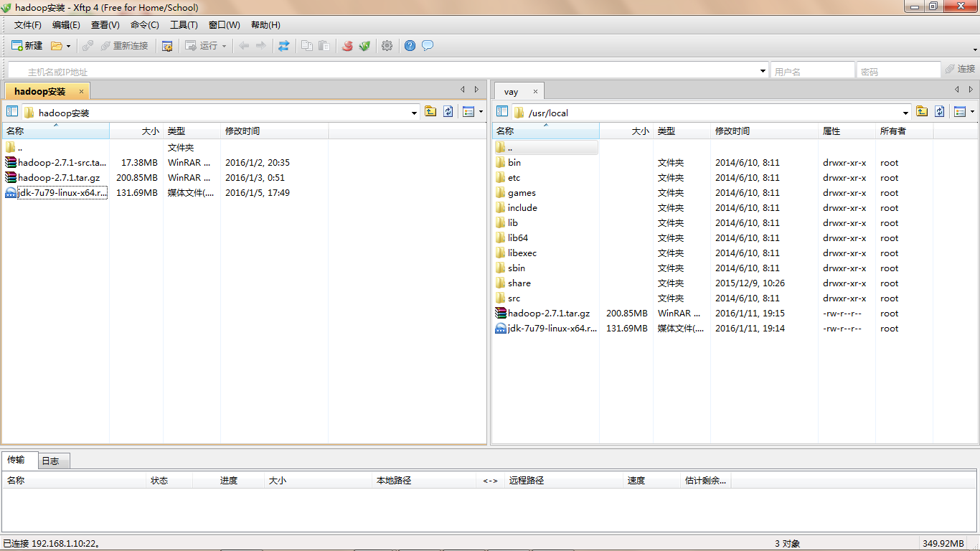Open the session properties icon in toolbar
Screen dimensions: 980x551
click(167, 45)
